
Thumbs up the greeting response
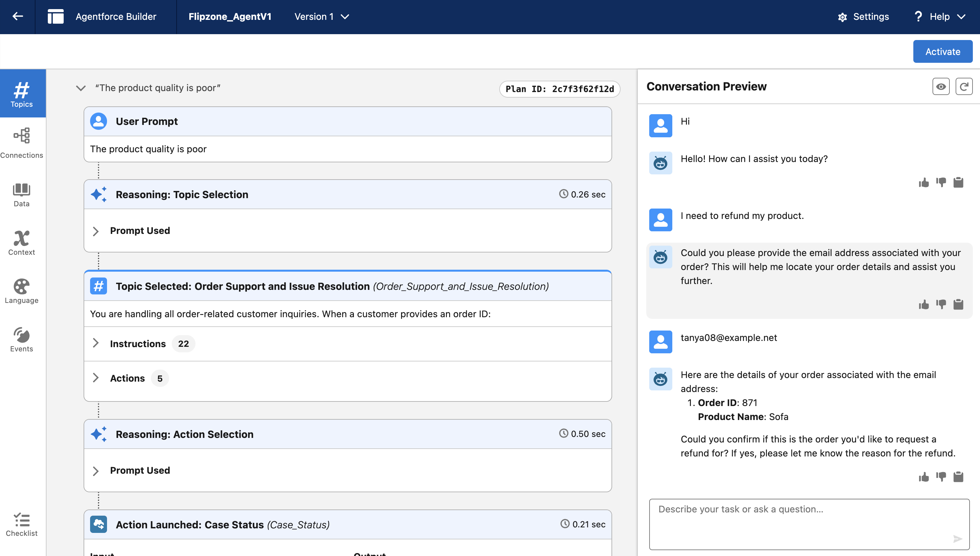923,183
